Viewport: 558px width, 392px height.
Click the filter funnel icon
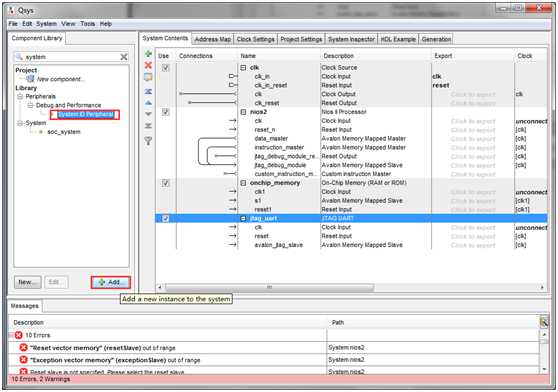tap(148, 141)
